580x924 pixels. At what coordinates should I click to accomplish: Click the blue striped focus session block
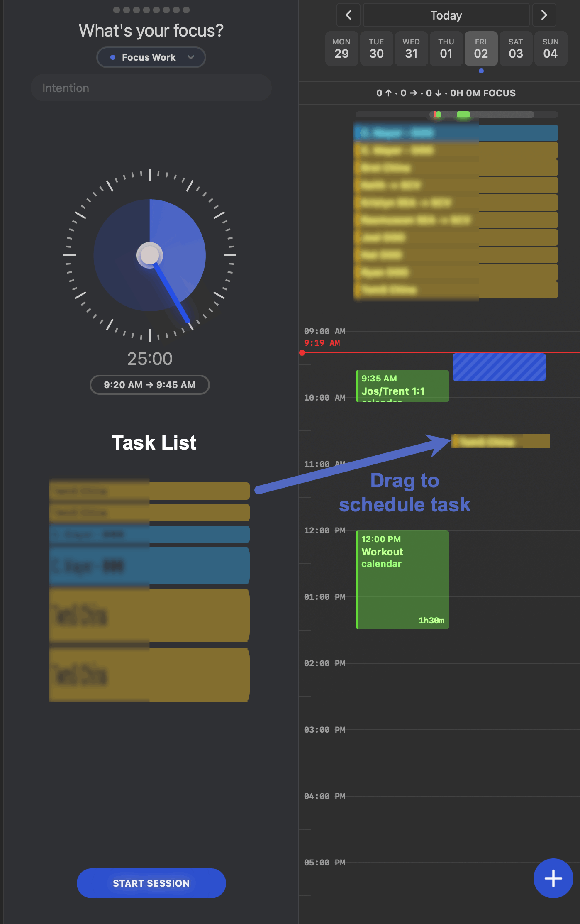(x=499, y=367)
